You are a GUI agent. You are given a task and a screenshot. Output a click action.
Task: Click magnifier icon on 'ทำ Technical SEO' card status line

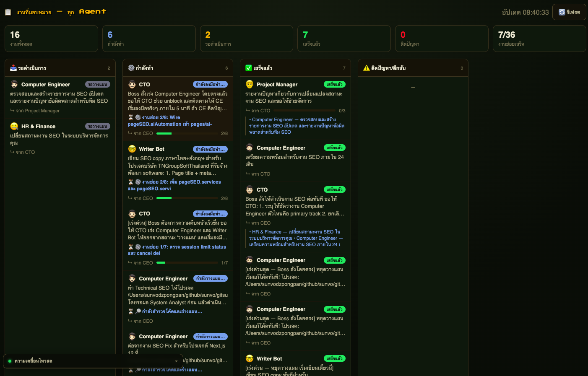click(x=138, y=311)
